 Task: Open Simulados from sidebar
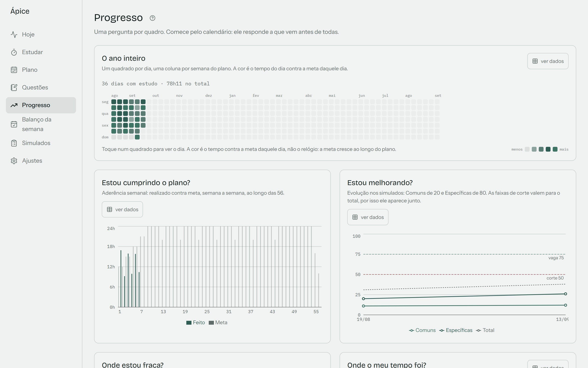(x=41, y=143)
